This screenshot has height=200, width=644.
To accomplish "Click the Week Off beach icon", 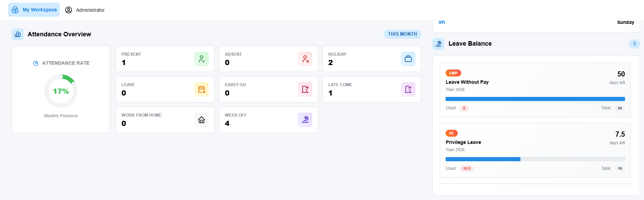I will pos(305,120).
